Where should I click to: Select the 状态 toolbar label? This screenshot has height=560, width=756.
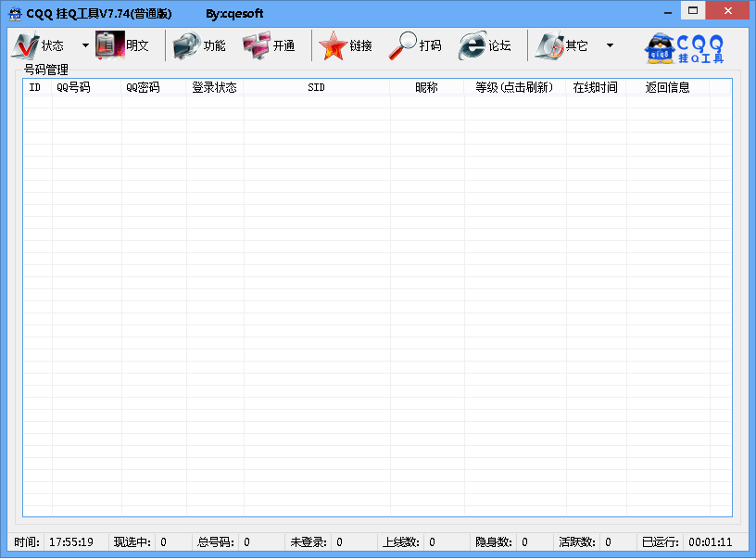click(53, 45)
